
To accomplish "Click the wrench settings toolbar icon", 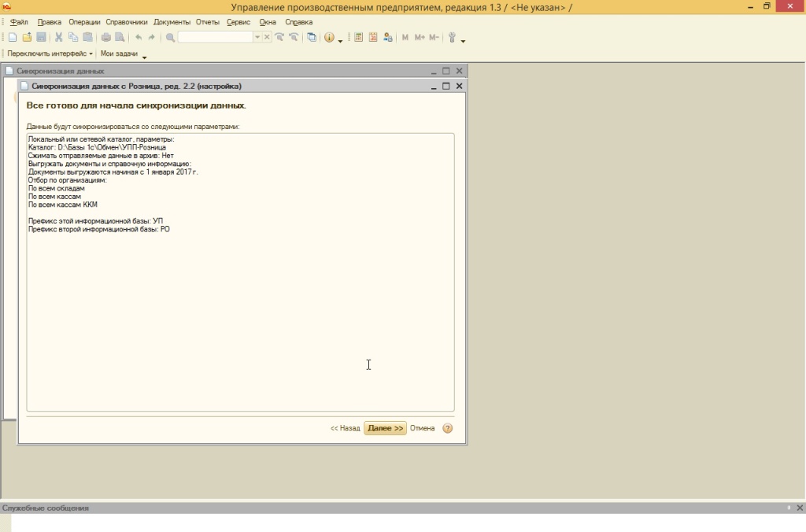I will pos(452,38).
